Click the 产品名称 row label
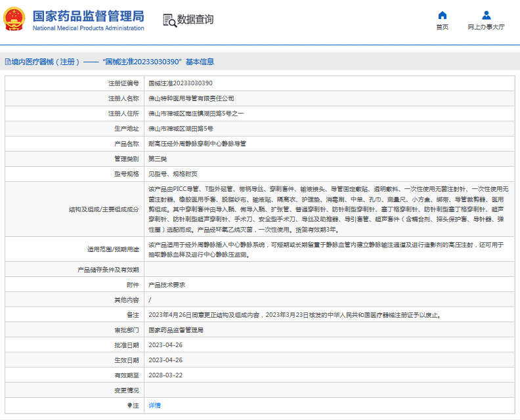Image resolution: width=520 pixels, height=420 pixels. click(126, 144)
